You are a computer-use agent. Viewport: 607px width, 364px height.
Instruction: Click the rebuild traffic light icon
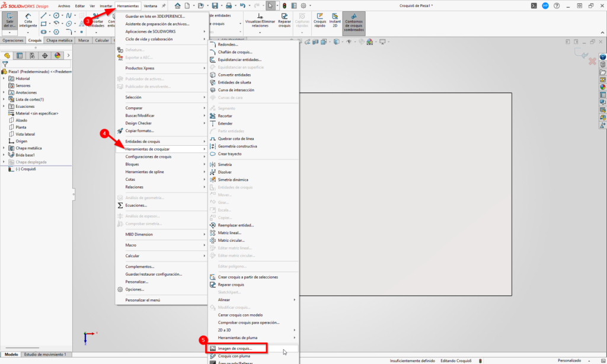click(x=284, y=6)
